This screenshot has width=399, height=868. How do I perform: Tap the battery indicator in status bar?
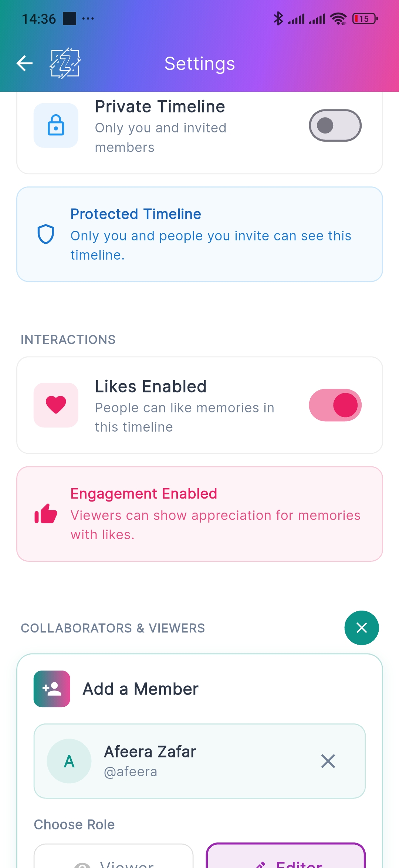tap(365, 18)
